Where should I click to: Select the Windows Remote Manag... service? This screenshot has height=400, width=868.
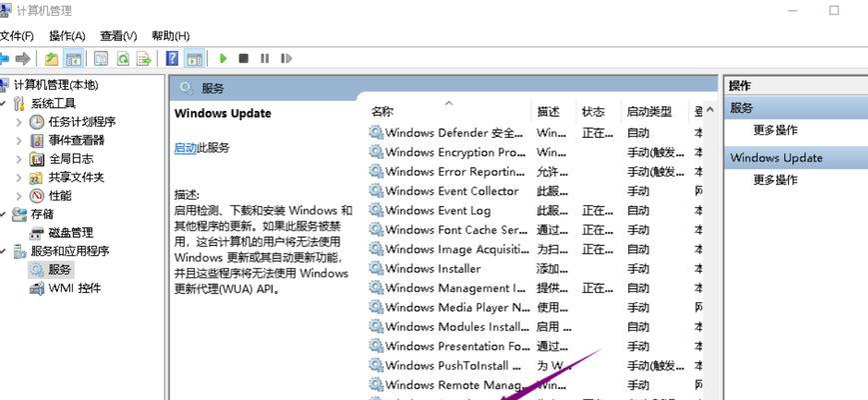pyautogui.click(x=455, y=384)
